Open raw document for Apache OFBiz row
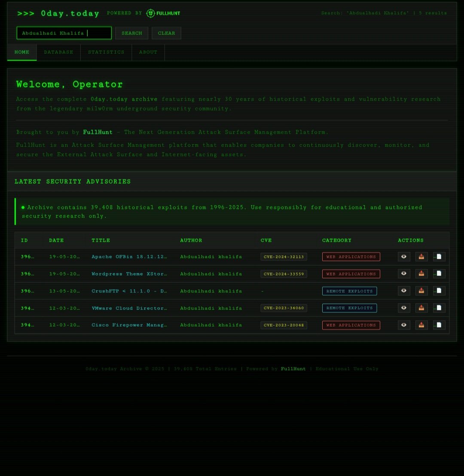464x476 pixels. click(x=439, y=256)
